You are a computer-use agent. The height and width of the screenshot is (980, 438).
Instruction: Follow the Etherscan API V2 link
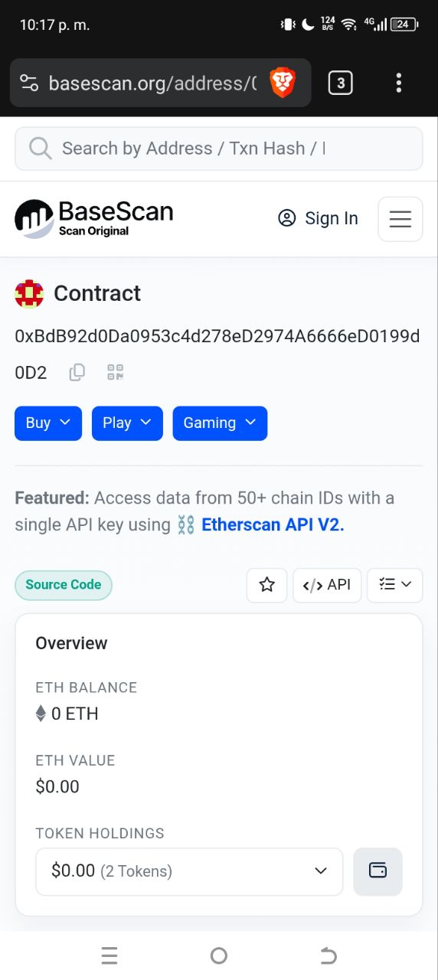[273, 524]
